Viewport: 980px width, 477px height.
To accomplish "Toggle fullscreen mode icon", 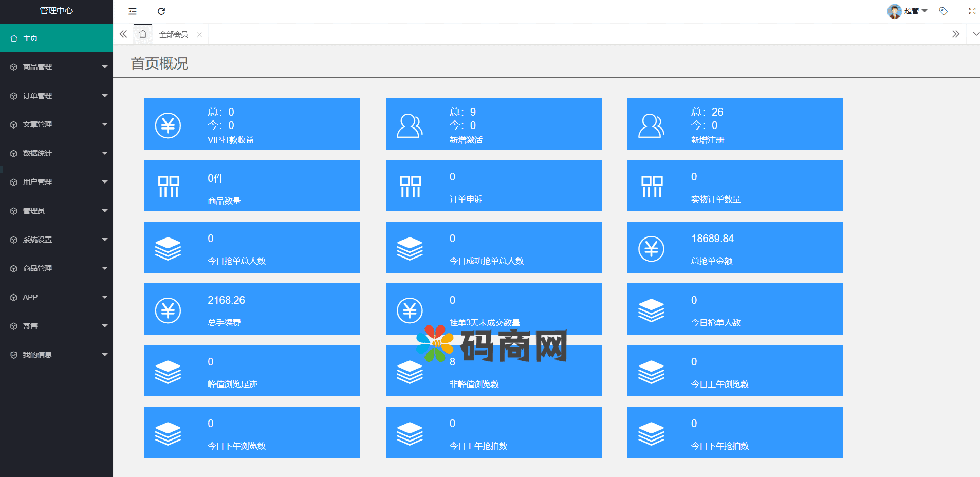I will pyautogui.click(x=972, y=11).
